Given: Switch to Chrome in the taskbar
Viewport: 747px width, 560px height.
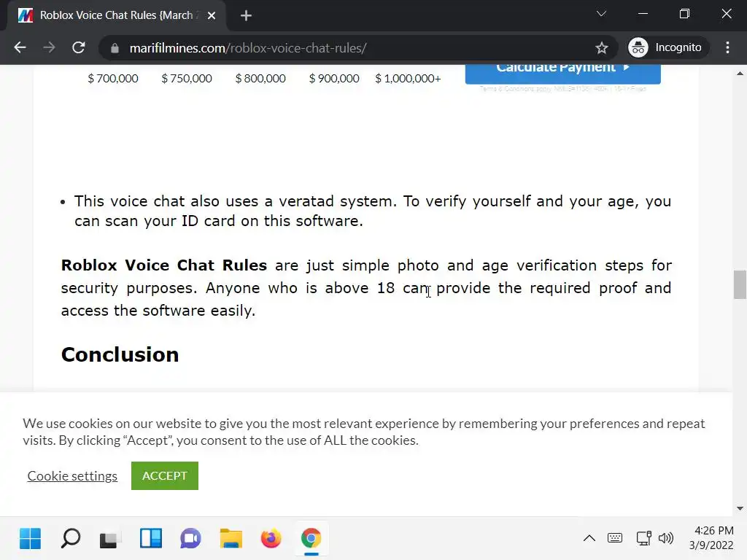Looking at the screenshot, I should [x=311, y=539].
